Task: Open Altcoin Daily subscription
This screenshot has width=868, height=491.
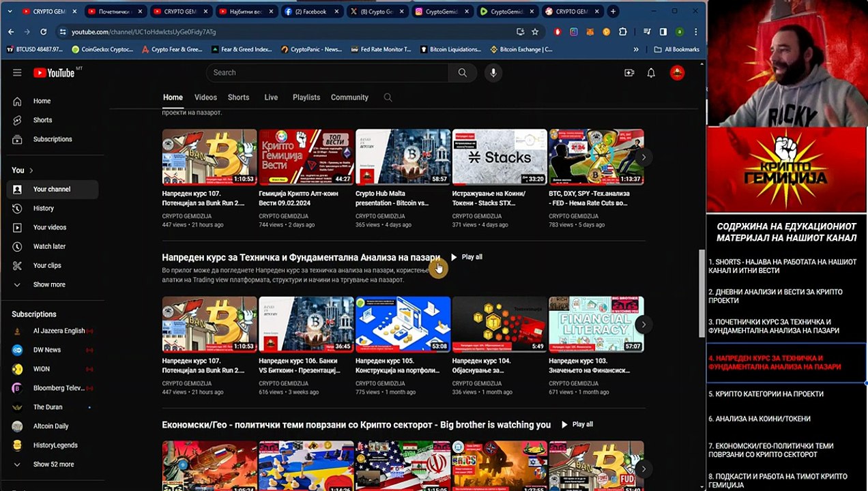Action: pyautogui.click(x=52, y=426)
